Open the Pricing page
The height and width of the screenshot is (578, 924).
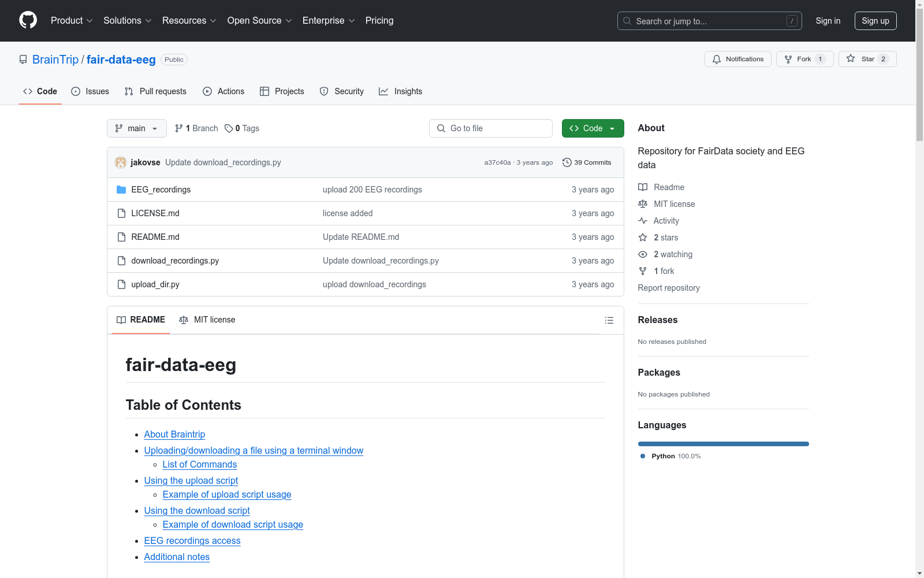(379, 20)
